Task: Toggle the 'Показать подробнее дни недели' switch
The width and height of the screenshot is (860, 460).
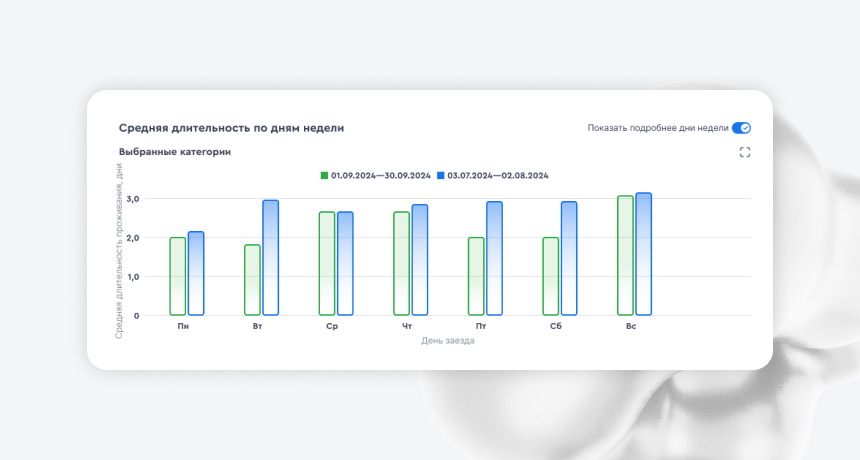Action: tap(741, 128)
